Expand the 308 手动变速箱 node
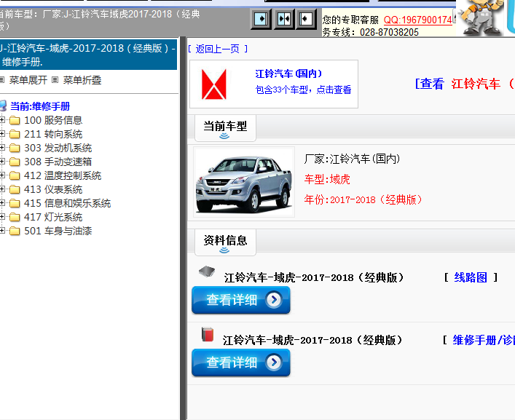Screen dimensions: 515x420 (x=2, y=162)
